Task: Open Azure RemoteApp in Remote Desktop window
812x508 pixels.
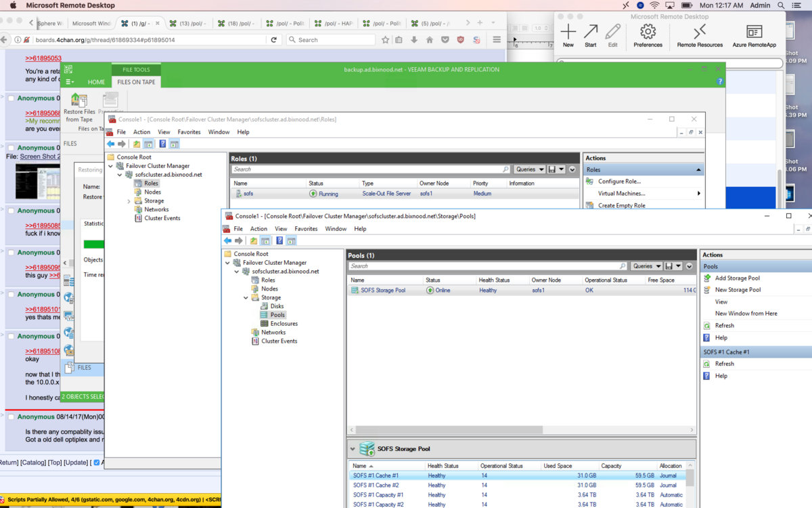Action: (754, 32)
